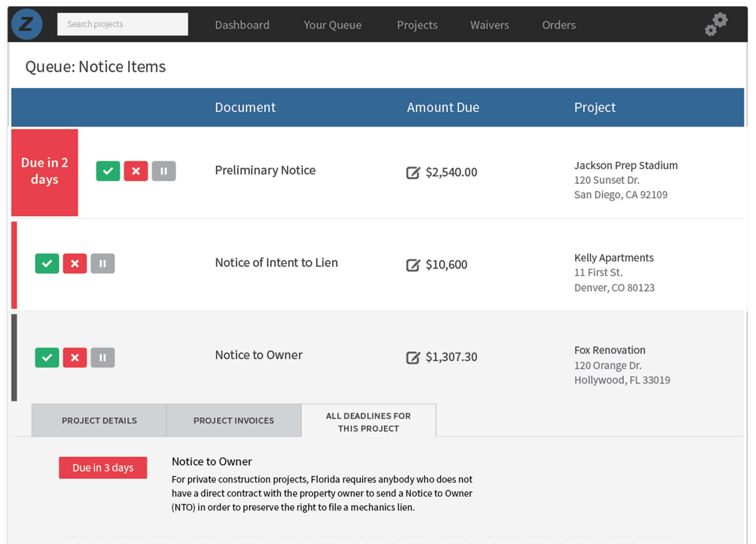Image resolution: width=756 pixels, height=544 pixels.
Task: Open settings via the gears icon
Action: [x=716, y=24]
